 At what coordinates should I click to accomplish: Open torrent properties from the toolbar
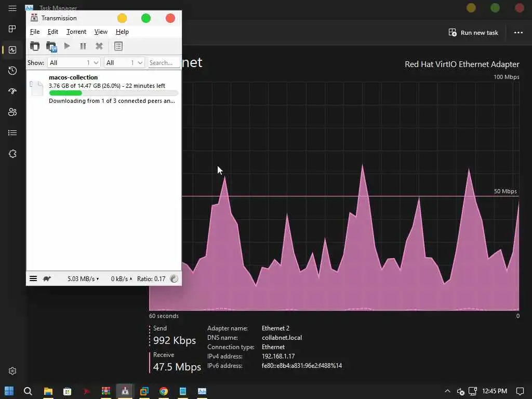coord(118,46)
